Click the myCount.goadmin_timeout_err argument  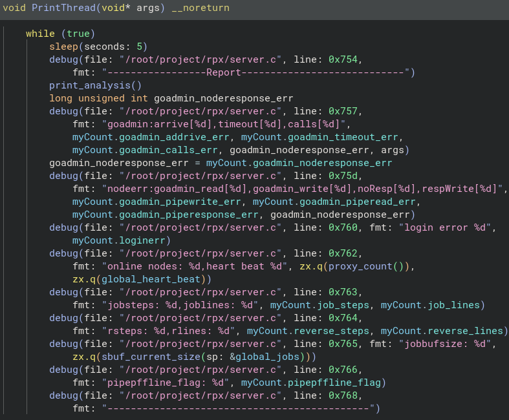coord(321,137)
